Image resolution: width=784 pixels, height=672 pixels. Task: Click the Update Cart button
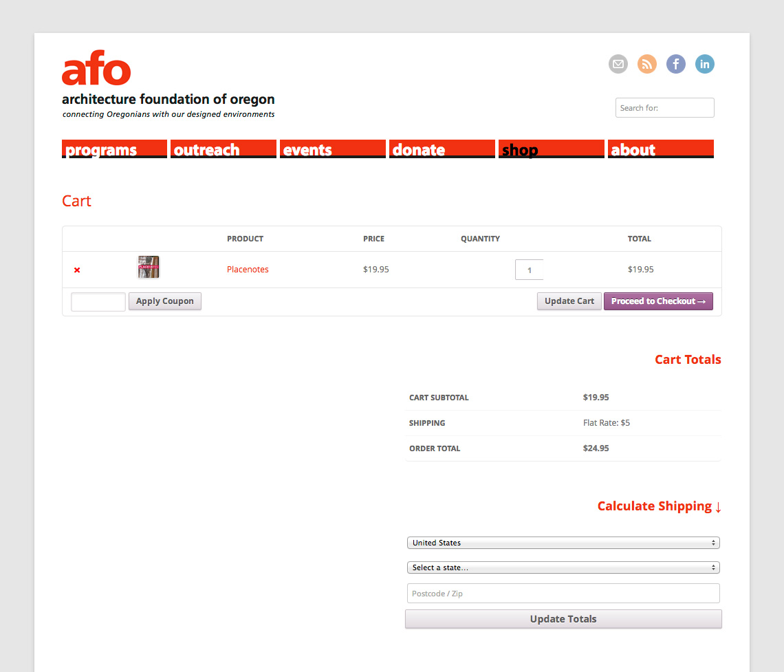[x=569, y=301]
